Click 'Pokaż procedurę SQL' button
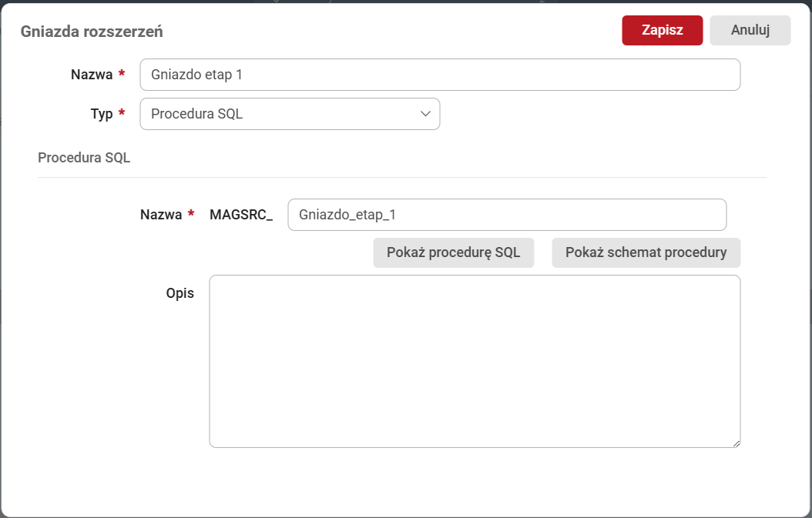Image resolution: width=812 pixels, height=518 pixels. coord(453,252)
